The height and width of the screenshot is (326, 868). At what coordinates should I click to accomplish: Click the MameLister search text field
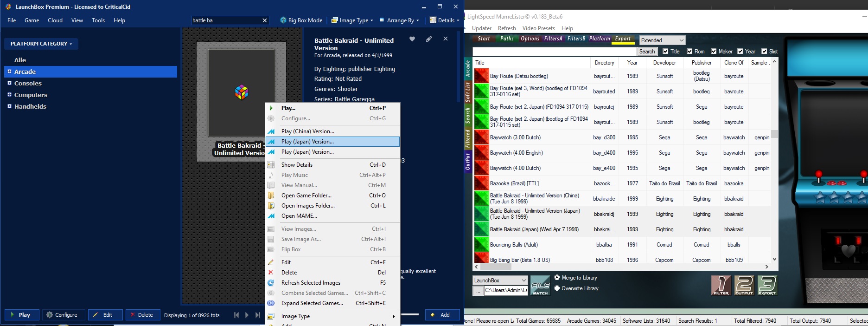pyautogui.click(x=555, y=52)
